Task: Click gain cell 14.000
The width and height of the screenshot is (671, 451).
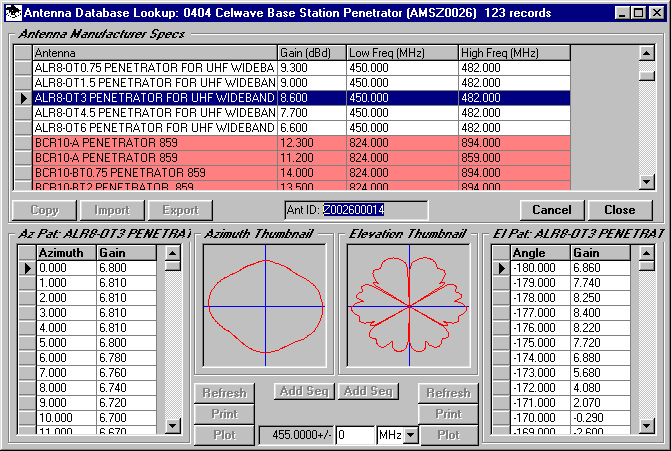Action: pos(312,173)
